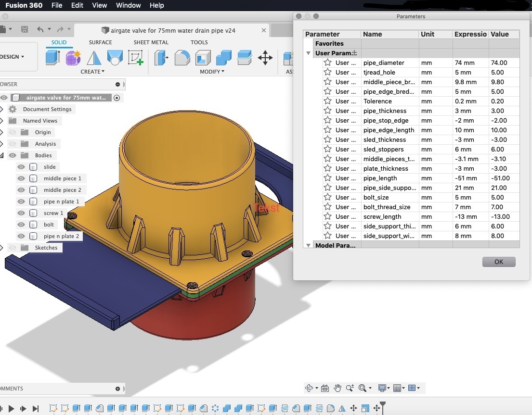Switch to the SHEET METAL tab
532x415 pixels.
pos(151,42)
